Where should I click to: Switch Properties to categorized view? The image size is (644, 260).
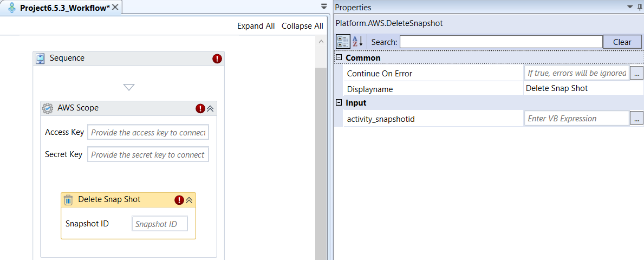click(x=343, y=42)
